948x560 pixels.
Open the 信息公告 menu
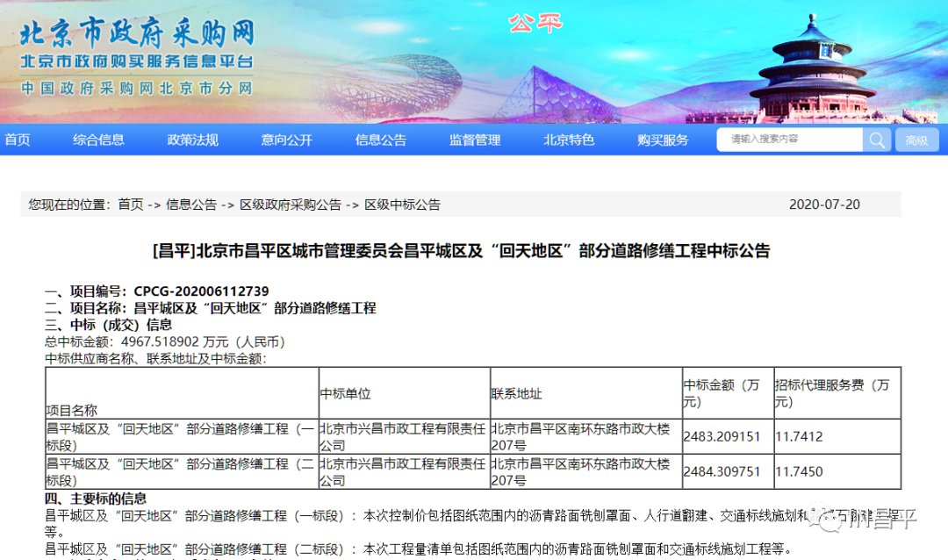pos(381,140)
